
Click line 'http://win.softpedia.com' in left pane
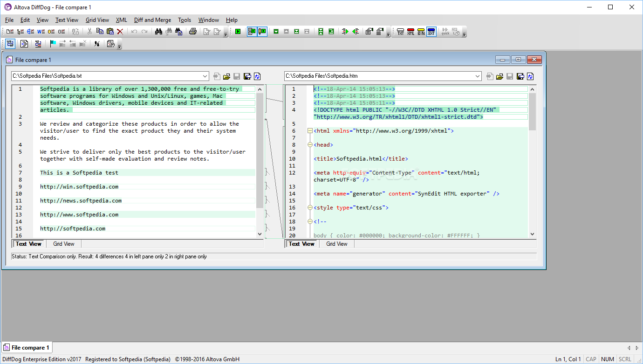pos(79,187)
